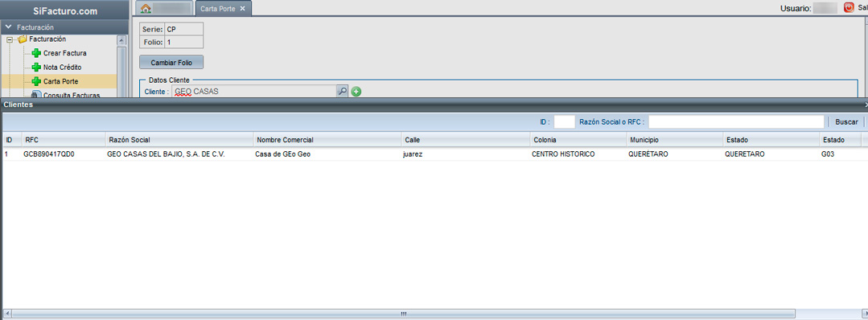Collapse the Facturación tree folder
This screenshot has height=320, width=868.
(9, 40)
